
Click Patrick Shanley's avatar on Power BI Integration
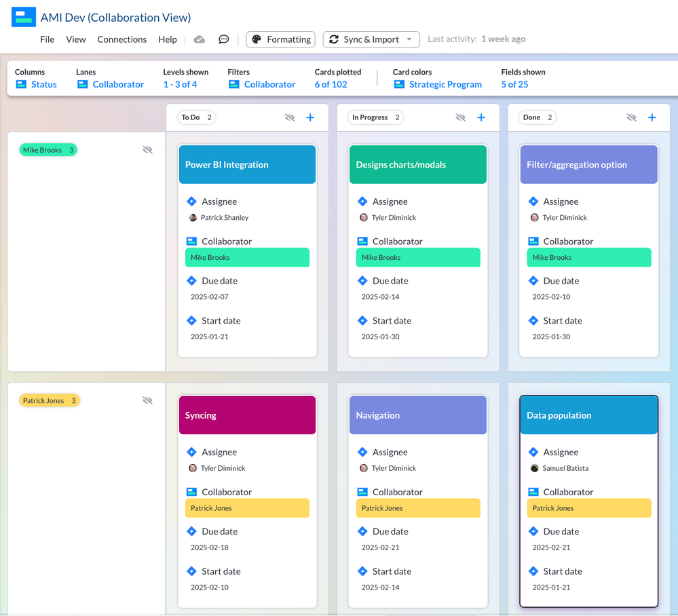191,218
